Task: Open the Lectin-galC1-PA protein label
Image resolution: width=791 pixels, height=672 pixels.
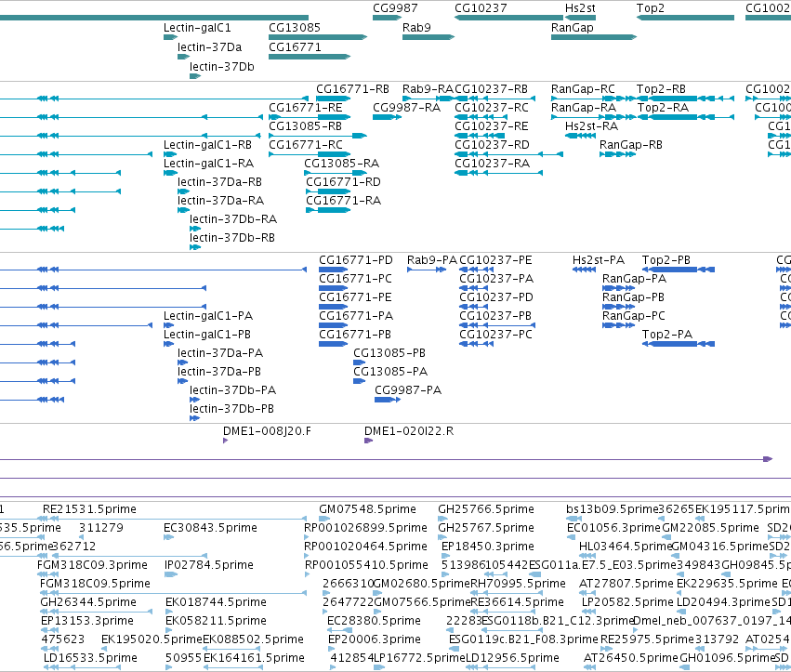Action: coord(208,316)
